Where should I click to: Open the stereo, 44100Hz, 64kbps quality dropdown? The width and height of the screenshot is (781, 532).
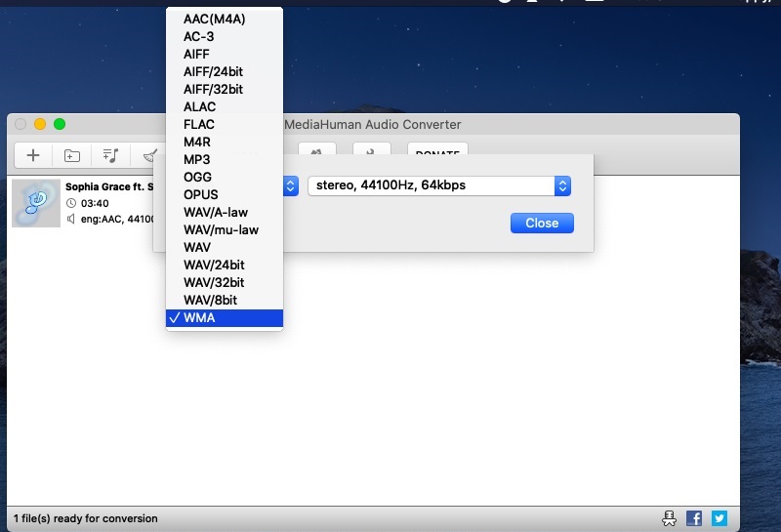[x=438, y=185]
